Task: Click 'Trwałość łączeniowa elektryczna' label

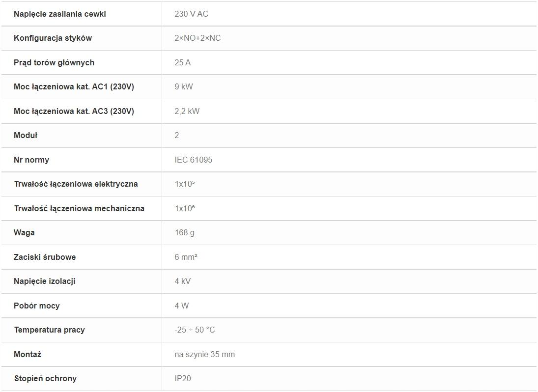Action: [76, 184]
